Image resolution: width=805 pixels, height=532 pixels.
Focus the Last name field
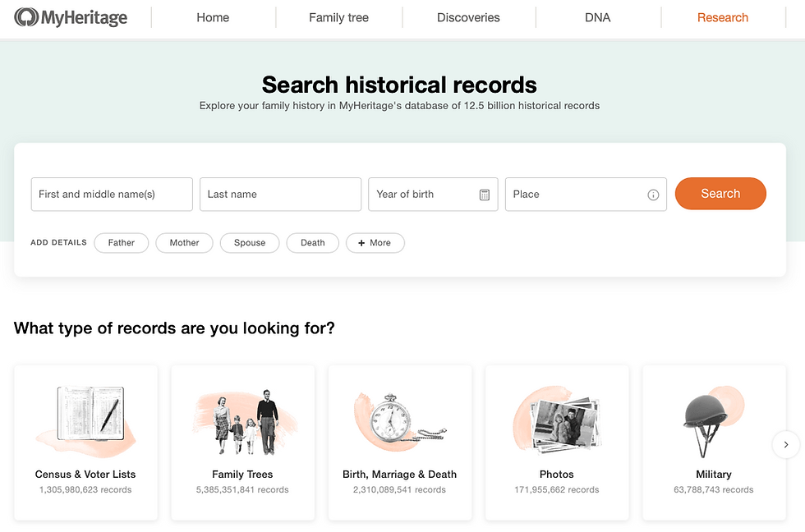coord(280,195)
